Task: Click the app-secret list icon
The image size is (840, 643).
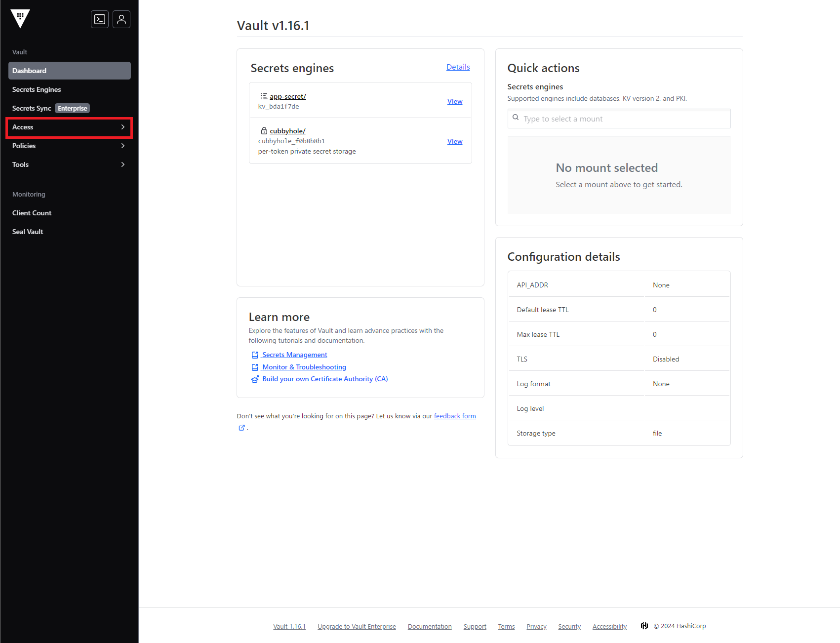Action: pos(264,96)
